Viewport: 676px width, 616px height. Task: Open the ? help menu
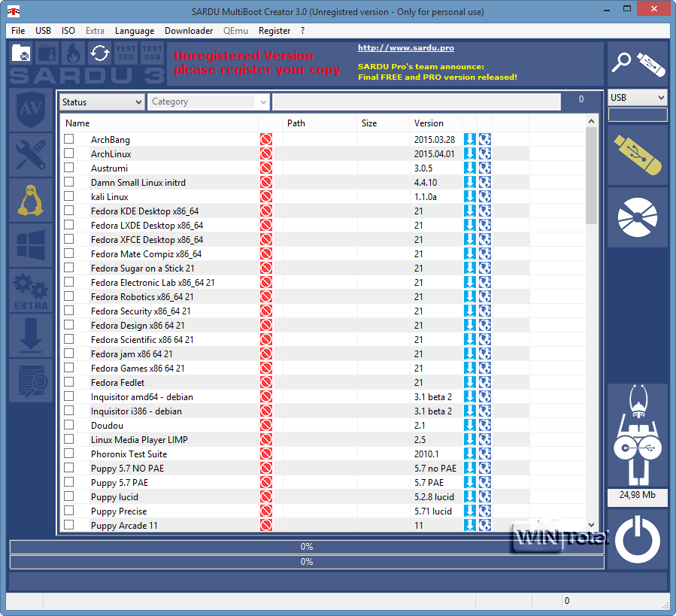(302, 31)
